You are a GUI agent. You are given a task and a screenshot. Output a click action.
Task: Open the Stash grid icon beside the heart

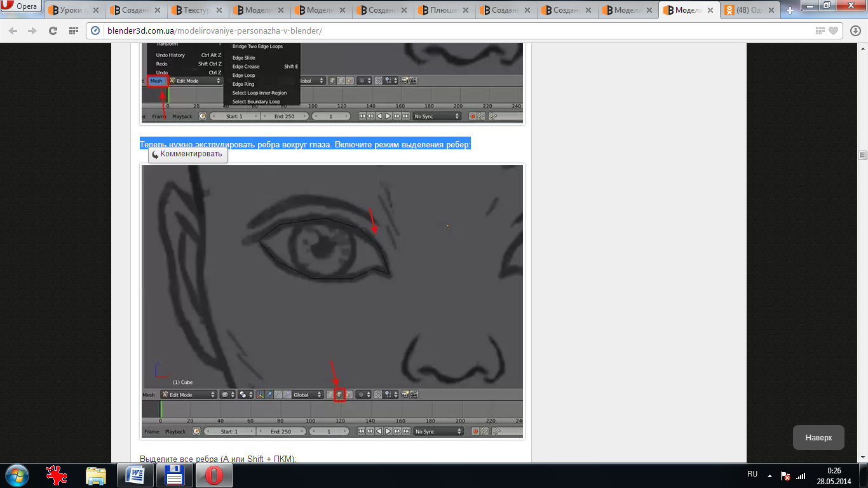coord(820,30)
